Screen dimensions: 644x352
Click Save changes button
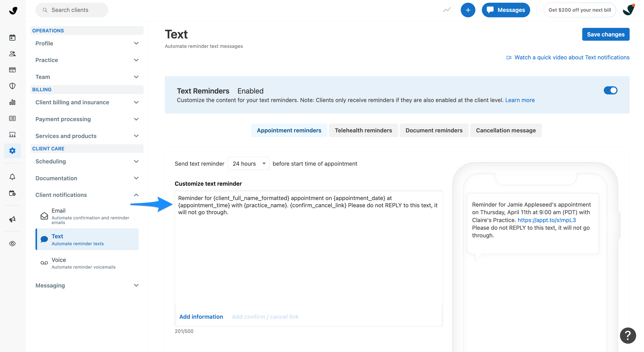606,34
